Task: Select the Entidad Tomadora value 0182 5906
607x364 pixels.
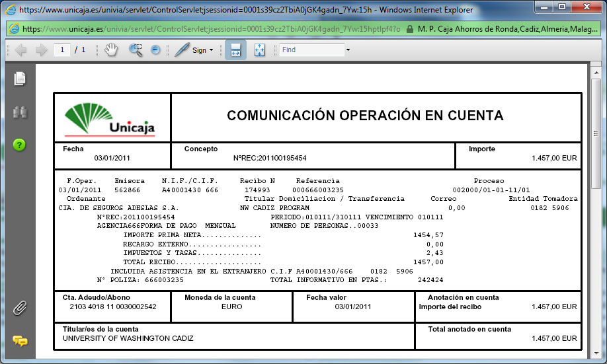Action: [549, 207]
